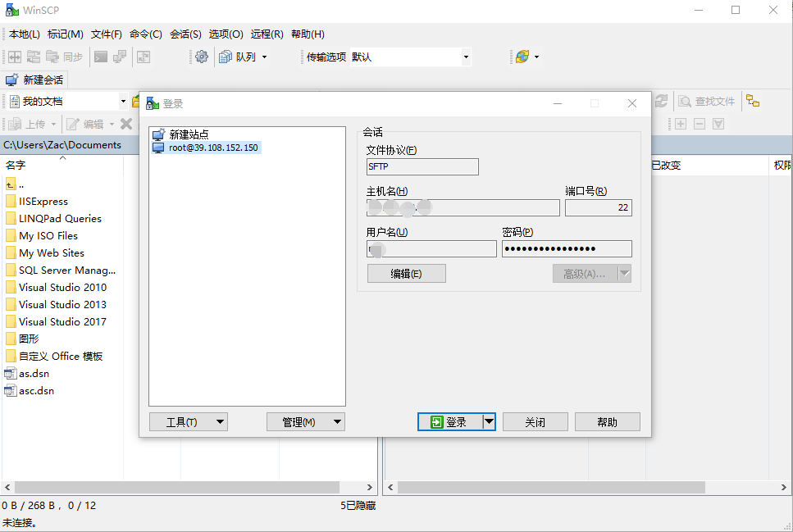The height and width of the screenshot is (532, 793).
Task: Select the root@39.108.152.150 saved site
Action: [207, 148]
